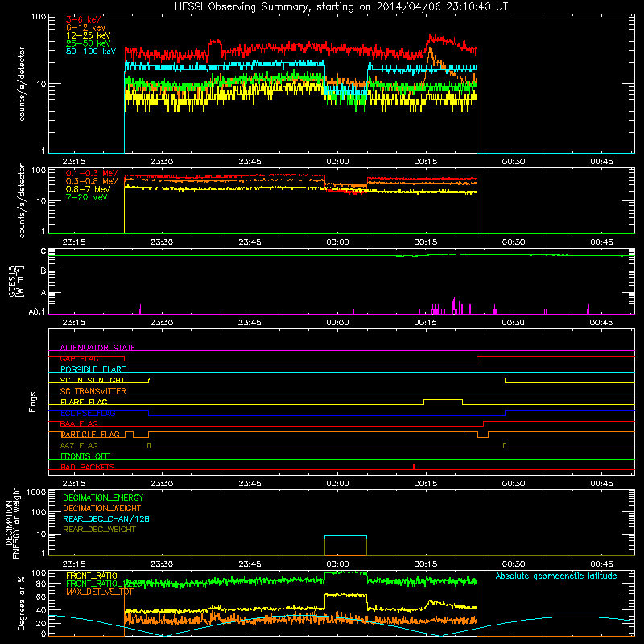Click the A0.1 tick label on GOES panel
644x644 pixels.
pyautogui.click(x=37, y=312)
